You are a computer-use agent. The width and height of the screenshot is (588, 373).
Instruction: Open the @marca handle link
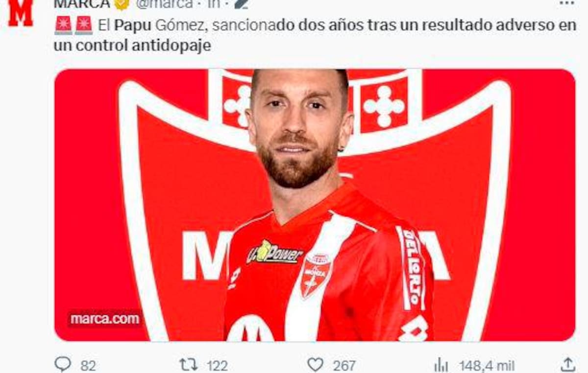click(x=164, y=4)
